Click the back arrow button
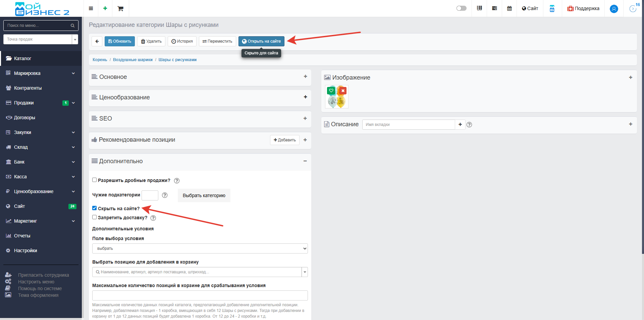 coord(97,41)
